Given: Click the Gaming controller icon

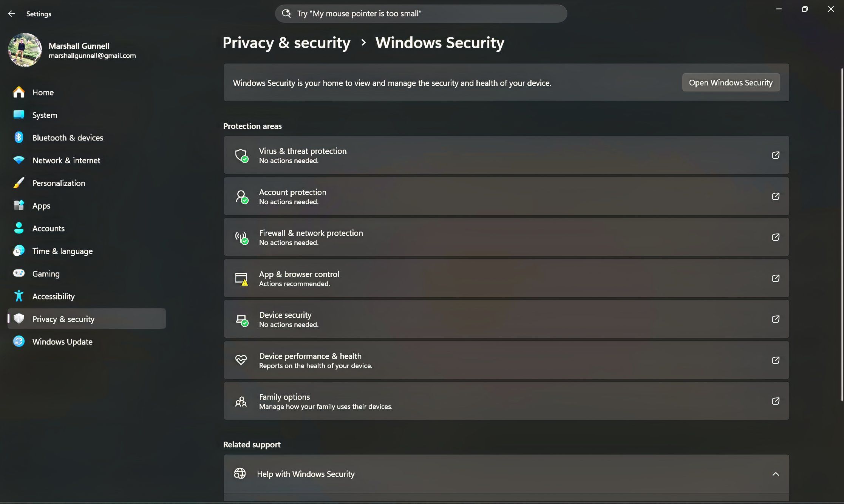Looking at the screenshot, I should tap(19, 273).
